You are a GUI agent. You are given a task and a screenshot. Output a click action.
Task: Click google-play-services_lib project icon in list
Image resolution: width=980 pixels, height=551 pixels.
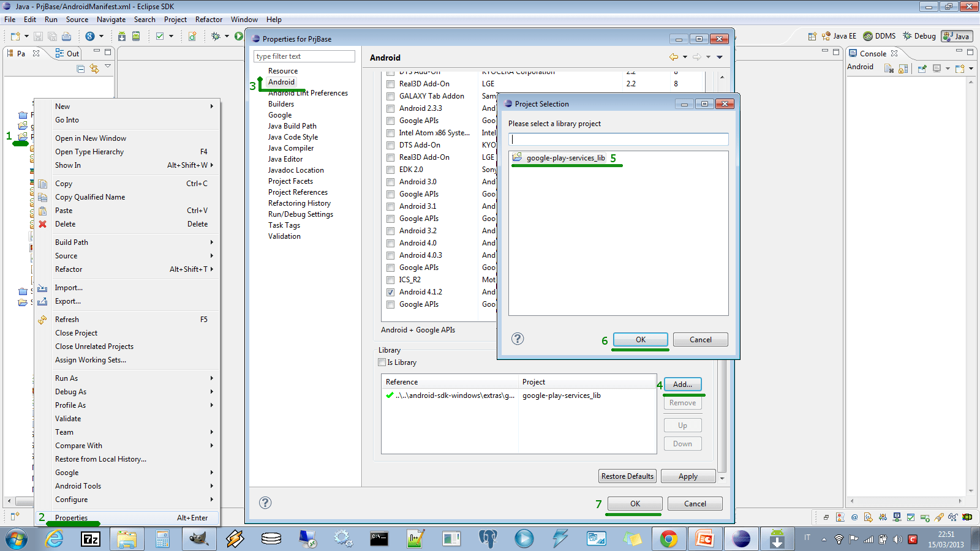(517, 157)
